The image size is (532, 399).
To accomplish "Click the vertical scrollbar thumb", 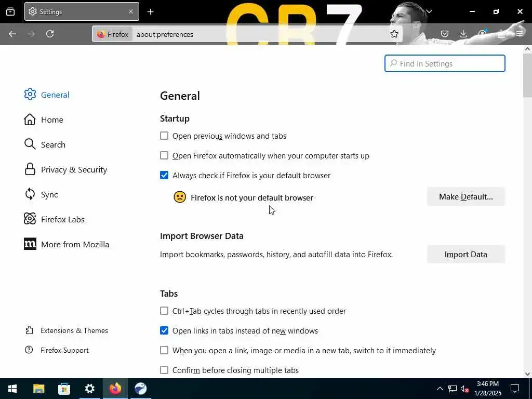I will [x=527, y=75].
